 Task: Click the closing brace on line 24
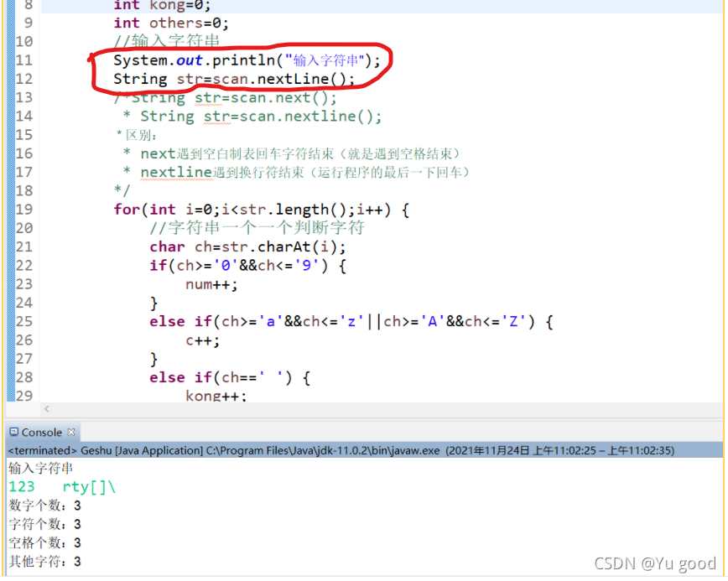[154, 303]
